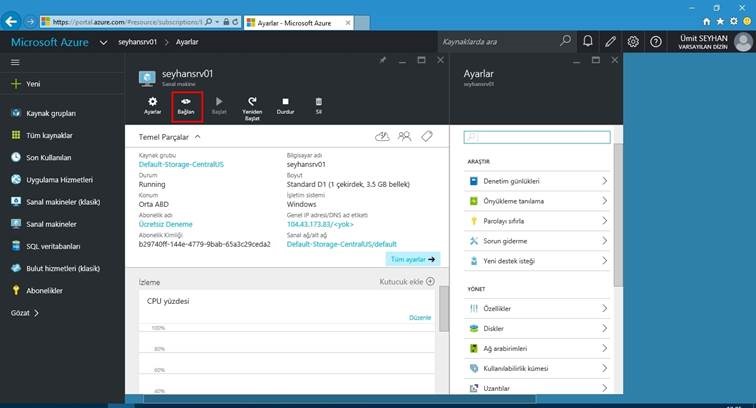This screenshot has width=756, height=408.
Task: Open portal settings gear in top bar
Action: coord(633,42)
